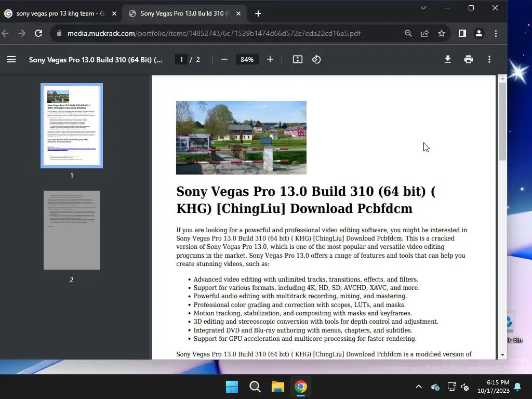Open File Explorer from taskbar

point(278,387)
